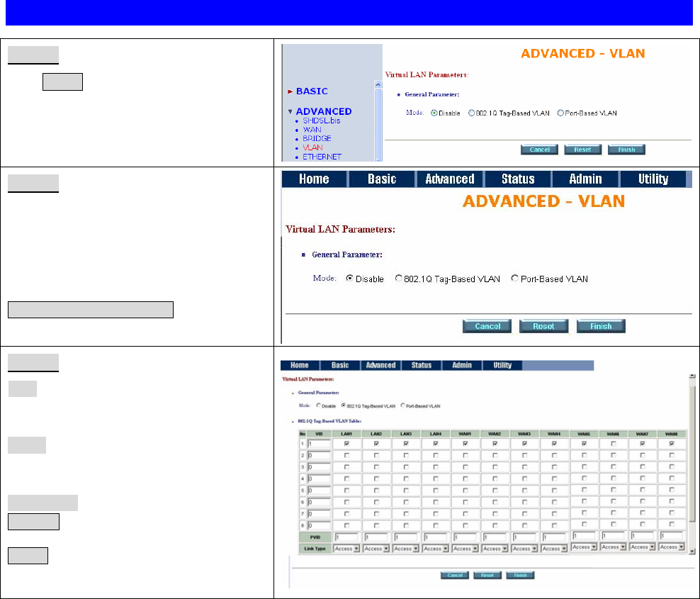
Task: Open the large Home tab
Action: coord(314,179)
